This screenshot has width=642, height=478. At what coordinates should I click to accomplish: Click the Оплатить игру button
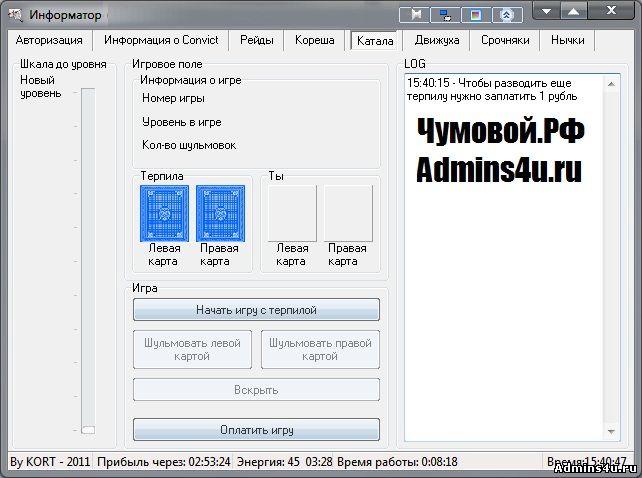point(256,430)
